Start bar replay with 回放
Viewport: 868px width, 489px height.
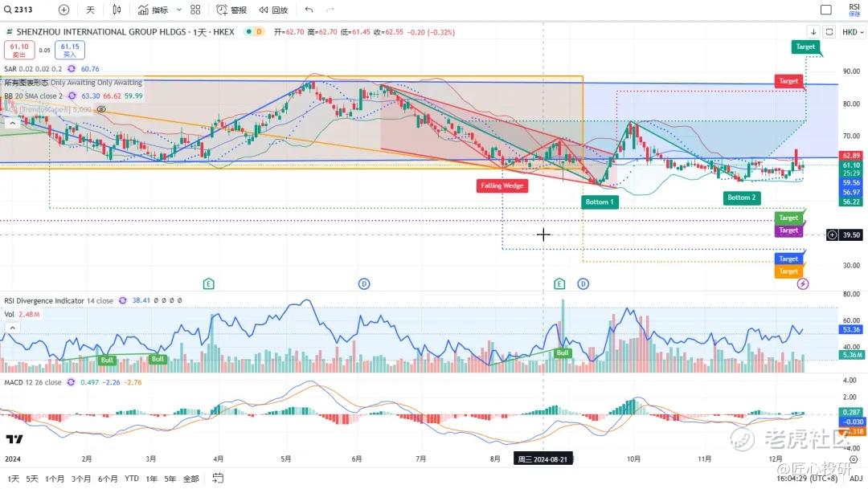273,10
